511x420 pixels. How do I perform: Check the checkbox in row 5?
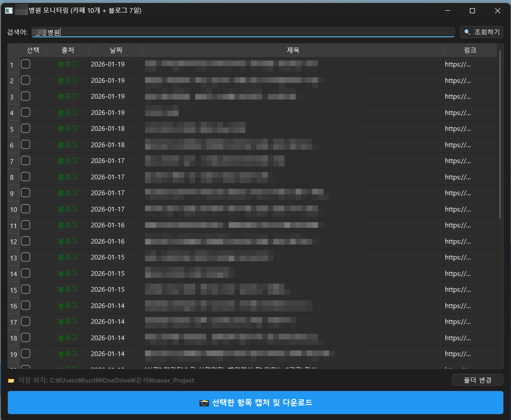point(25,128)
